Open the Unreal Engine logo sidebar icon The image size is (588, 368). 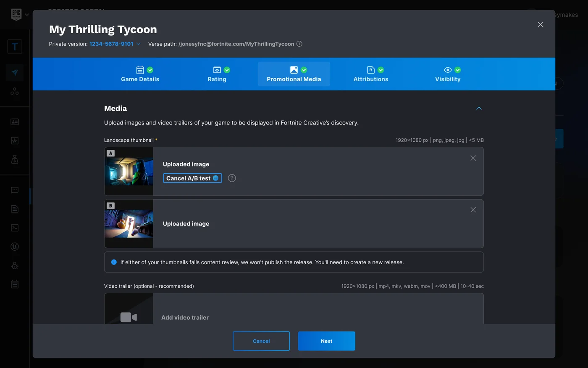pos(15,247)
